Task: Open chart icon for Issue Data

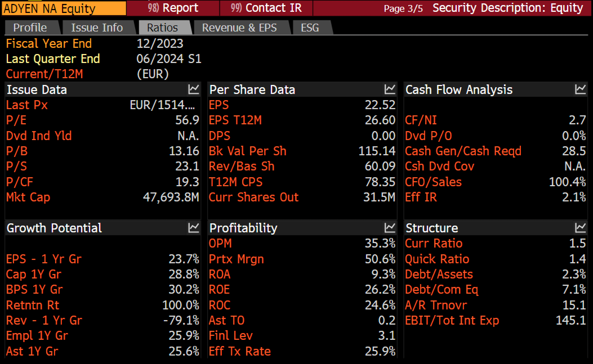Action: tap(193, 89)
